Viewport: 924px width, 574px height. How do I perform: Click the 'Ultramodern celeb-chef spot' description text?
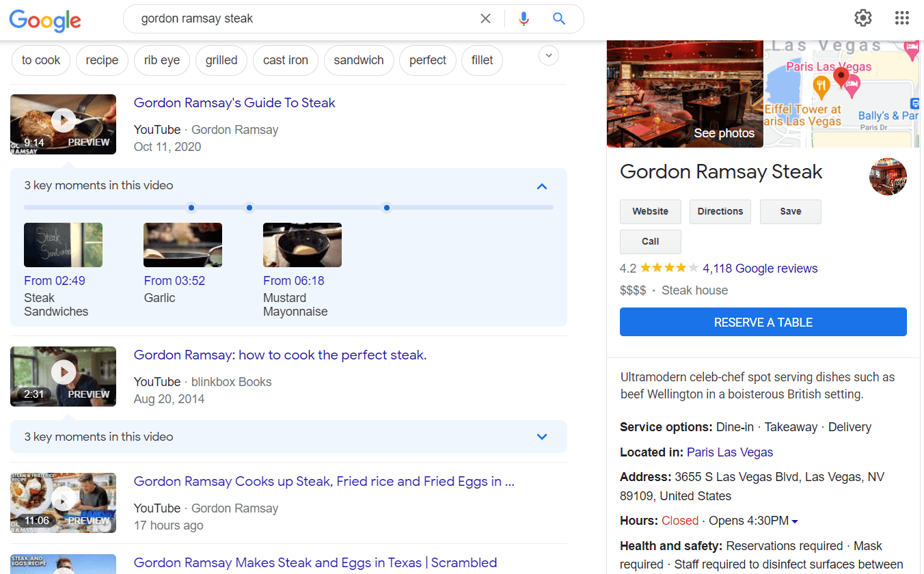(757, 386)
